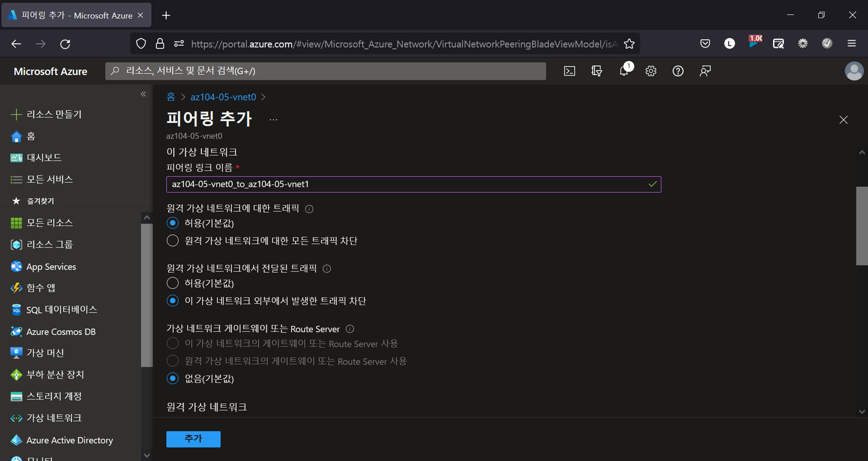Show info for 게이트웨이 또는 Route Server

click(350, 329)
